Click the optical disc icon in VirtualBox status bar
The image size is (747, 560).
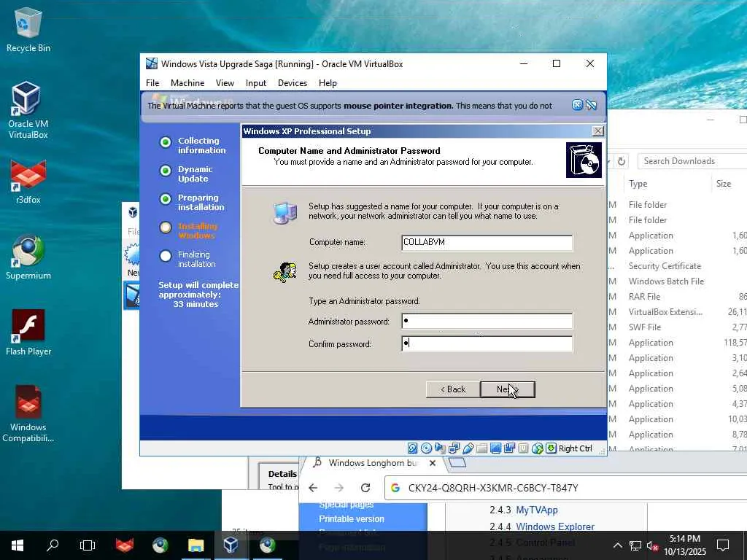click(426, 448)
